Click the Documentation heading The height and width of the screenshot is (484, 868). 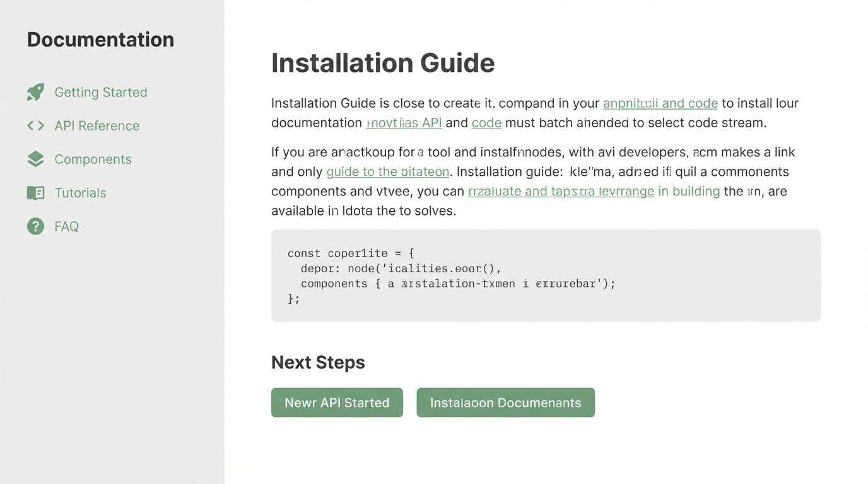[x=100, y=38]
